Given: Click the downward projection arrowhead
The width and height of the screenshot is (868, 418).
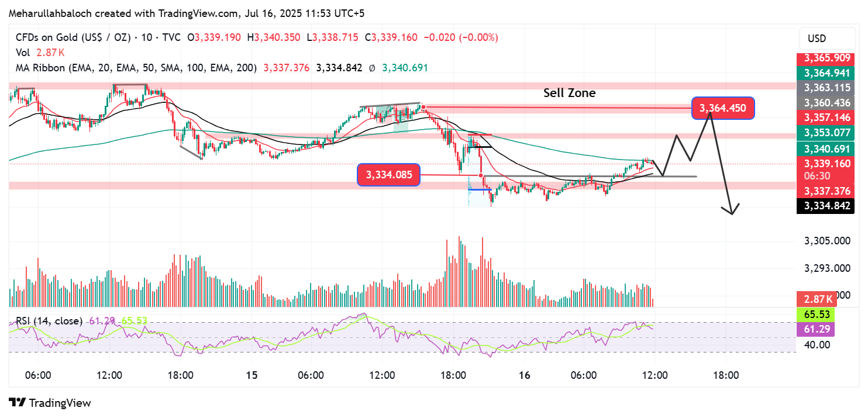Looking at the screenshot, I should (x=731, y=211).
